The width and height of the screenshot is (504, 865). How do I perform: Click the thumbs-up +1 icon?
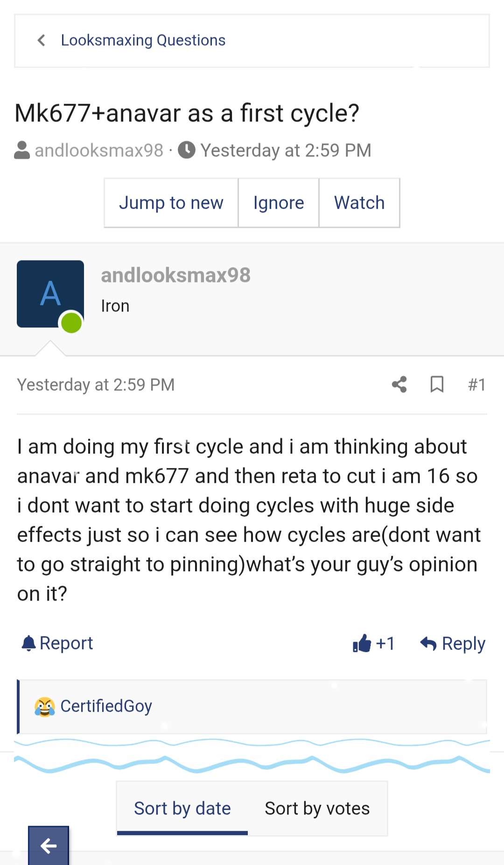click(362, 644)
